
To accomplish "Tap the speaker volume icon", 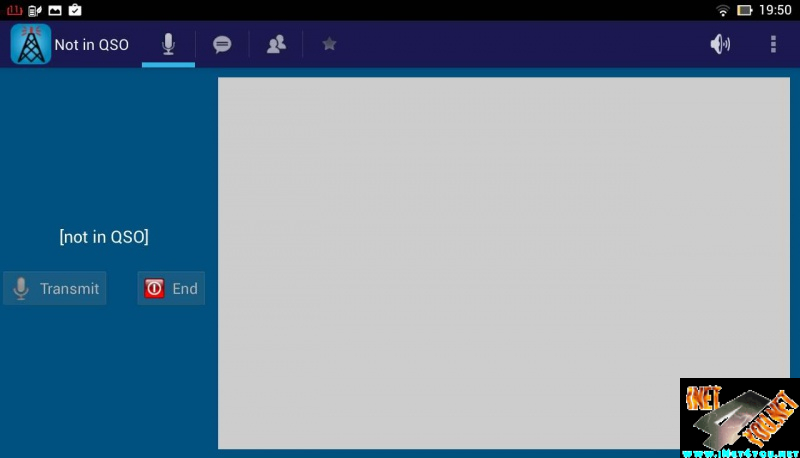I will [720, 45].
